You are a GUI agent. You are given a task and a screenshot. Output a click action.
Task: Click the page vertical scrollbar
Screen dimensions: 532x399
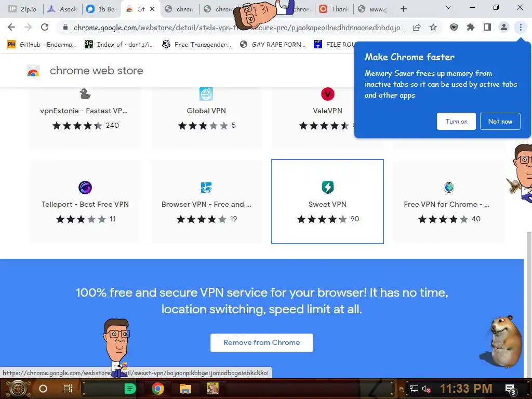point(528,304)
